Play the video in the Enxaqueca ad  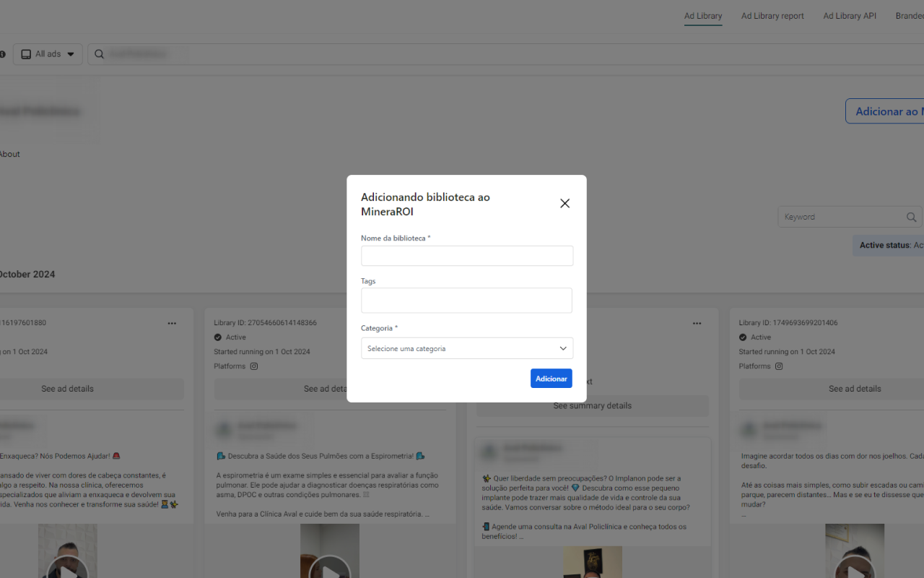point(67,569)
